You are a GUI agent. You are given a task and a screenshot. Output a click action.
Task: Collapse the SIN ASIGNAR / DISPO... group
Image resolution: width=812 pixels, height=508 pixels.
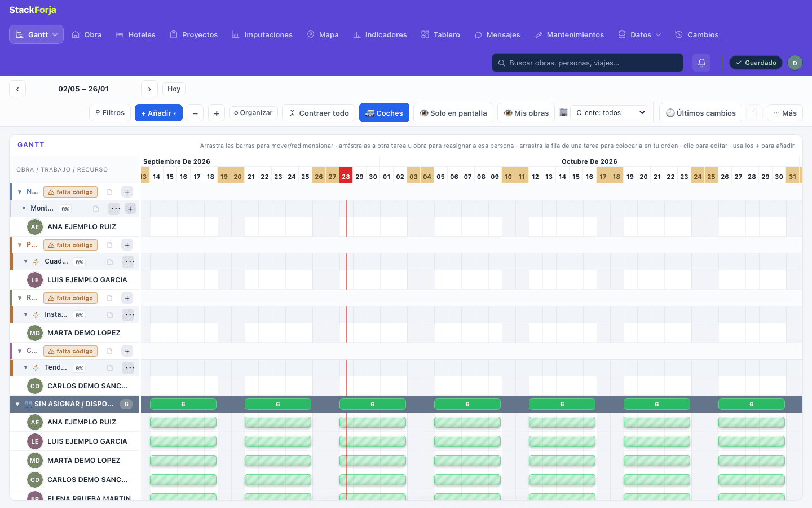tap(17, 404)
